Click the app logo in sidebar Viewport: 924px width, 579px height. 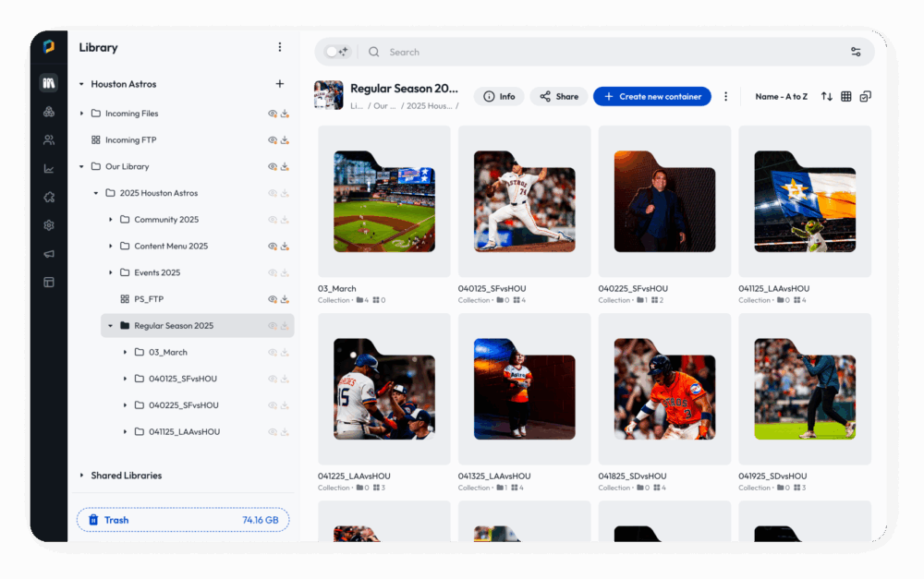[49, 46]
